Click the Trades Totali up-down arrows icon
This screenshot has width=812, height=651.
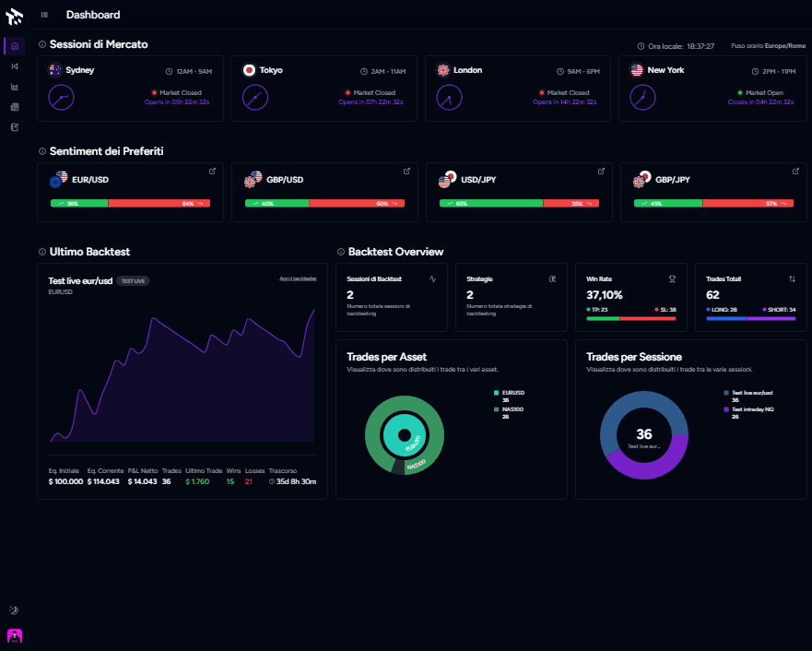(792, 279)
